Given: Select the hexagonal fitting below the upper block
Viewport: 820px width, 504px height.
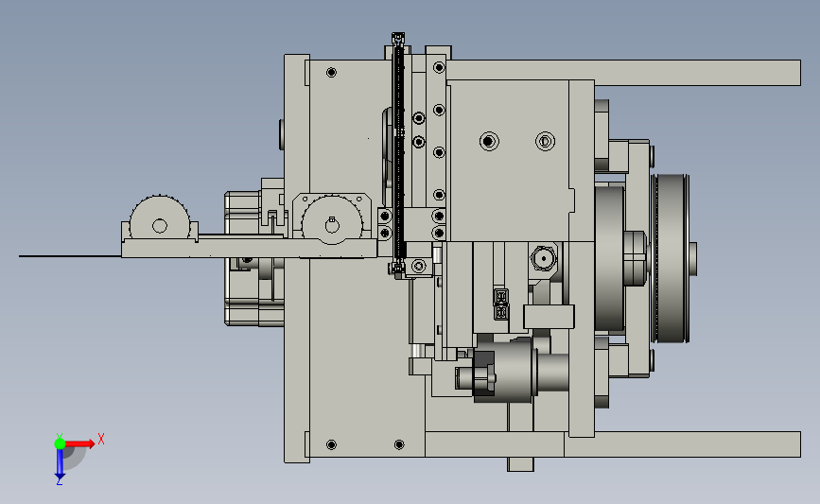Looking at the screenshot, I should click(x=543, y=258).
